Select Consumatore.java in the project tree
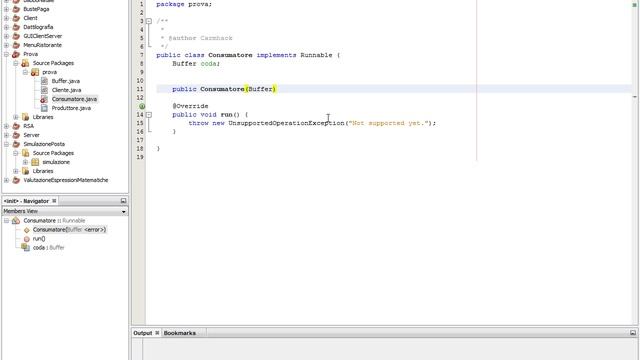This screenshot has width=640, height=360. click(x=74, y=99)
